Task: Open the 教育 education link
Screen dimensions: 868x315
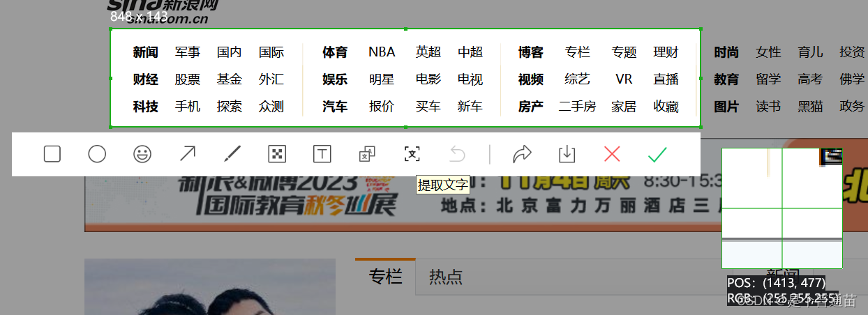Action: (x=726, y=79)
